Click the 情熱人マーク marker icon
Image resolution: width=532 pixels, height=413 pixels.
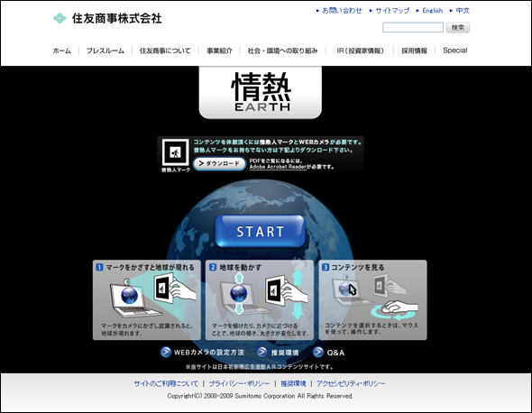176,152
